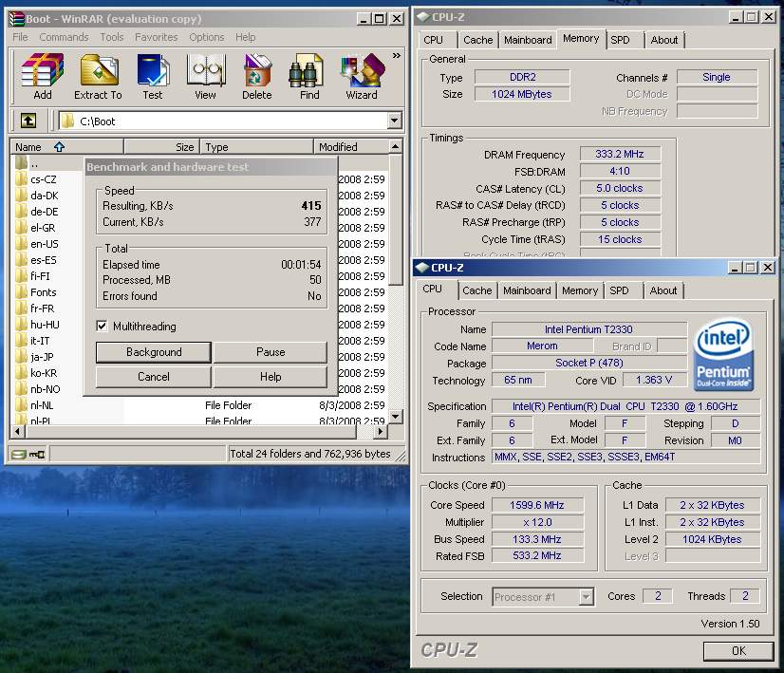Open the WinRAR File menu
The height and width of the screenshot is (673, 784).
(21, 37)
